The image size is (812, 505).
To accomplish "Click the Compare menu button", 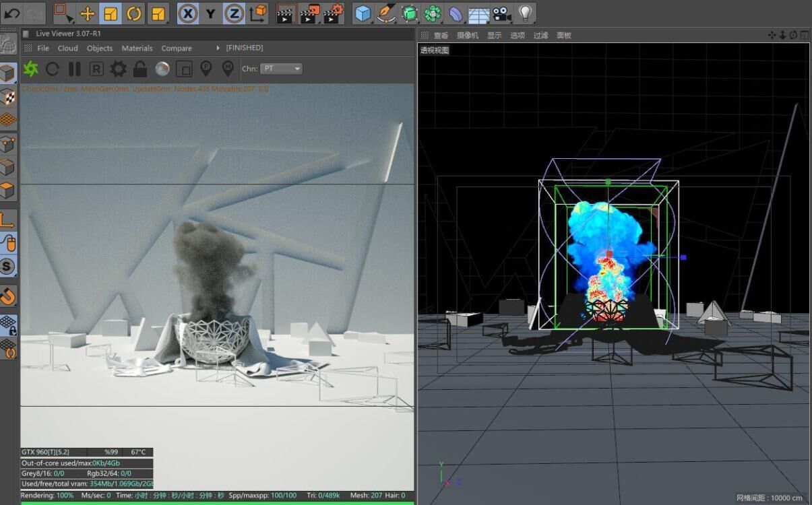I will pos(177,48).
